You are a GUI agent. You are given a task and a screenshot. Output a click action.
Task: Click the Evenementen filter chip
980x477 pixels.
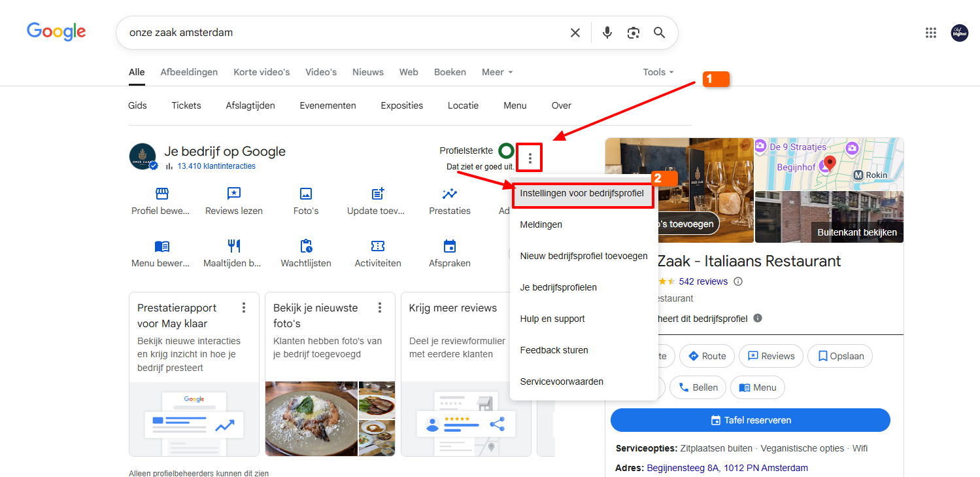[x=328, y=105]
